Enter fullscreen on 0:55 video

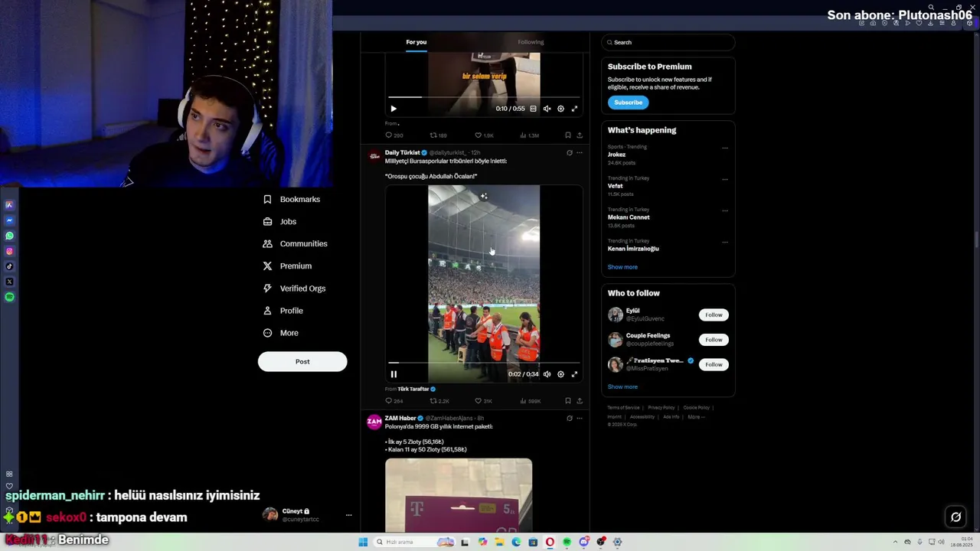[574, 109]
